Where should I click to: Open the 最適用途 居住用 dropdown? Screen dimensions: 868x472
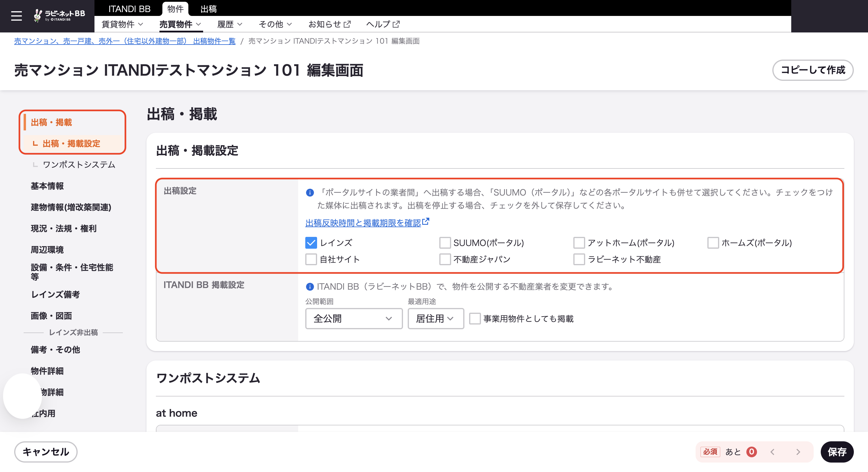pyautogui.click(x=435, y=319)
